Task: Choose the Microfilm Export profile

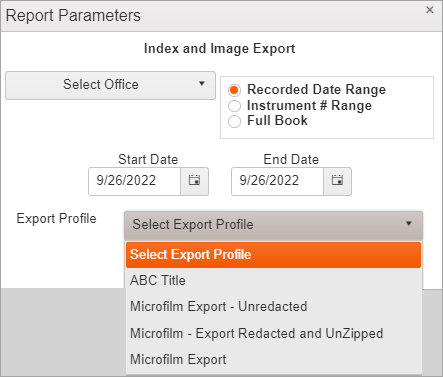Action: pos(273,360)
